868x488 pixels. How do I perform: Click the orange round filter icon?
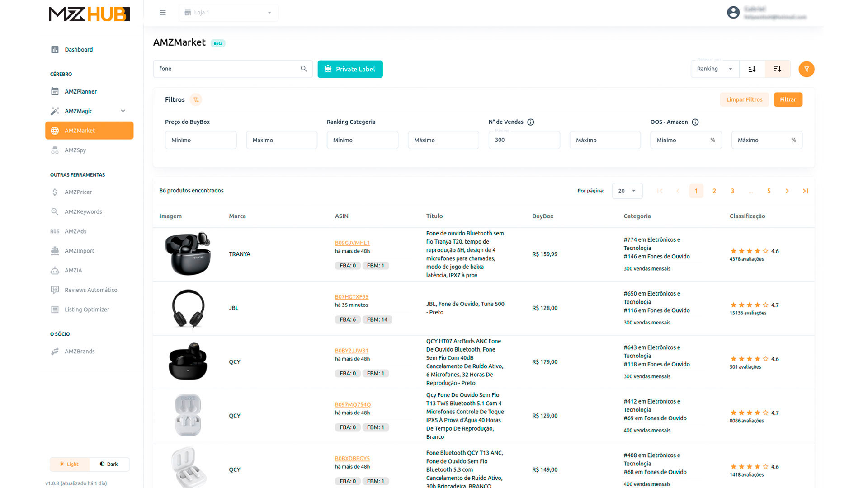(807, 69)
